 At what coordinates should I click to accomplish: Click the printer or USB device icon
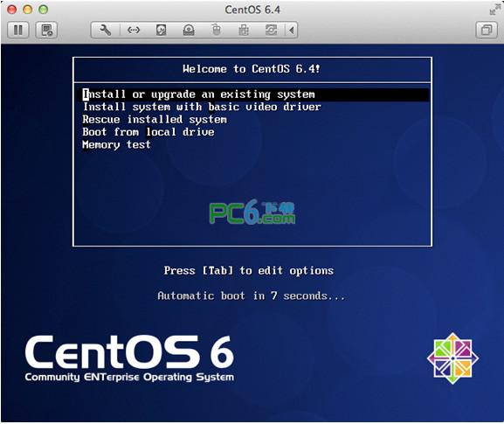pos(244,31)
